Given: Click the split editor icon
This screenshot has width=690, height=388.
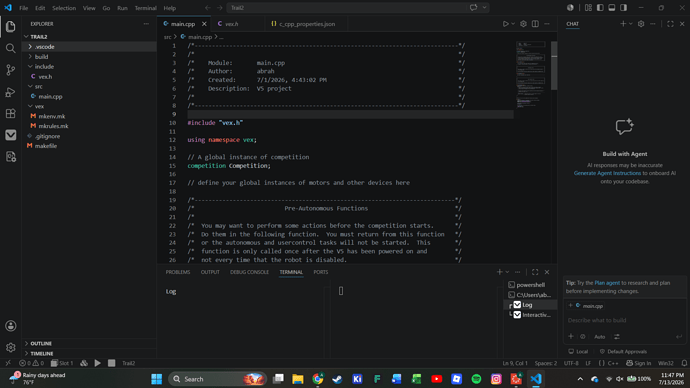Looking at the screenshot, I should [x=535, y=24].
